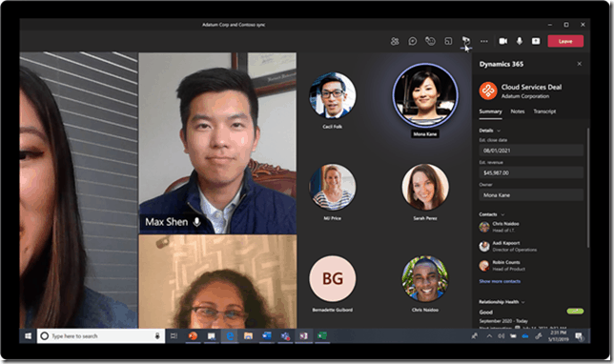Open the Action Center notifications icon
The height and width of the screenshot is (364, 614).
(x=579, y=335)
